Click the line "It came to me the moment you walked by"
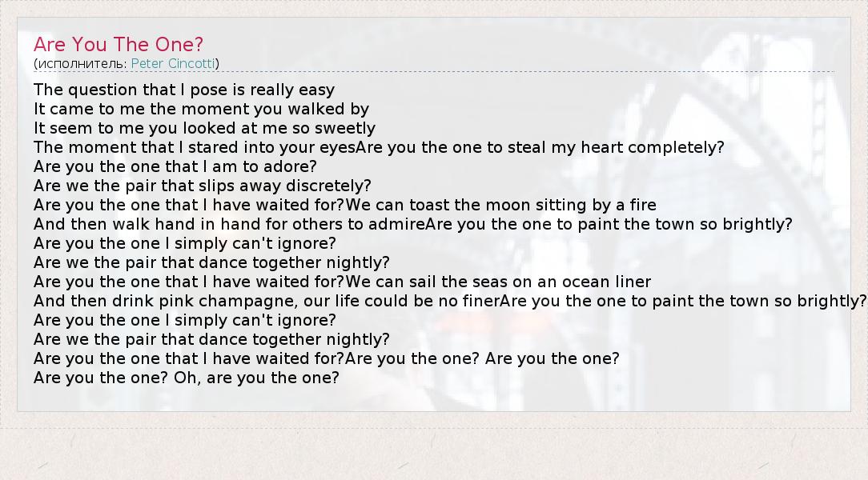Screen dimensions: 868x480 tap(201, 109)
